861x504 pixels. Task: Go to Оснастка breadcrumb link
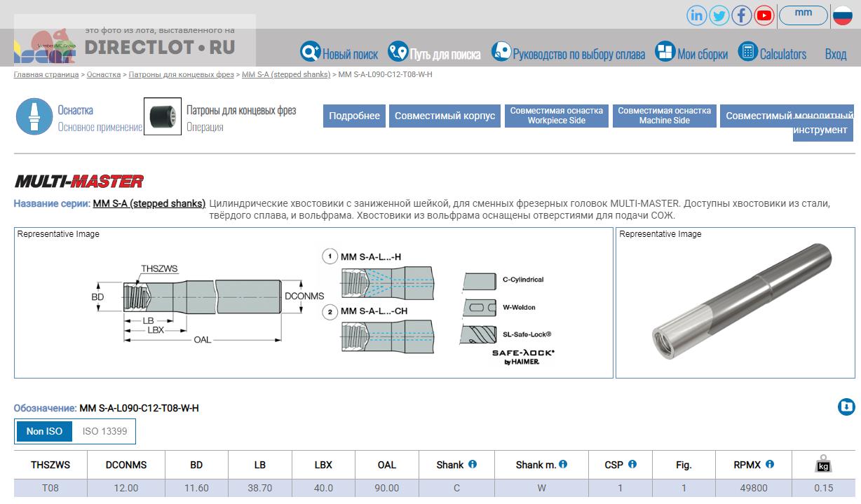coord(104,74)
